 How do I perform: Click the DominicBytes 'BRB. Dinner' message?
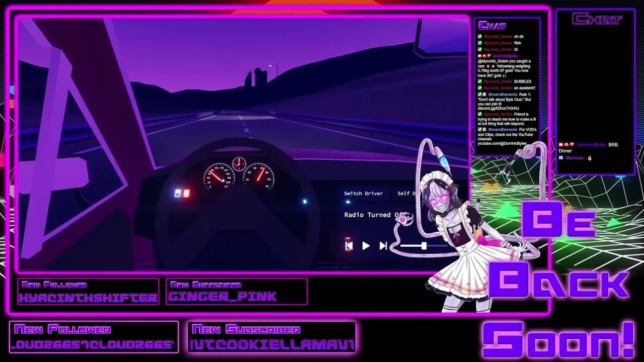pyautogui.click(x=589, y=148)
